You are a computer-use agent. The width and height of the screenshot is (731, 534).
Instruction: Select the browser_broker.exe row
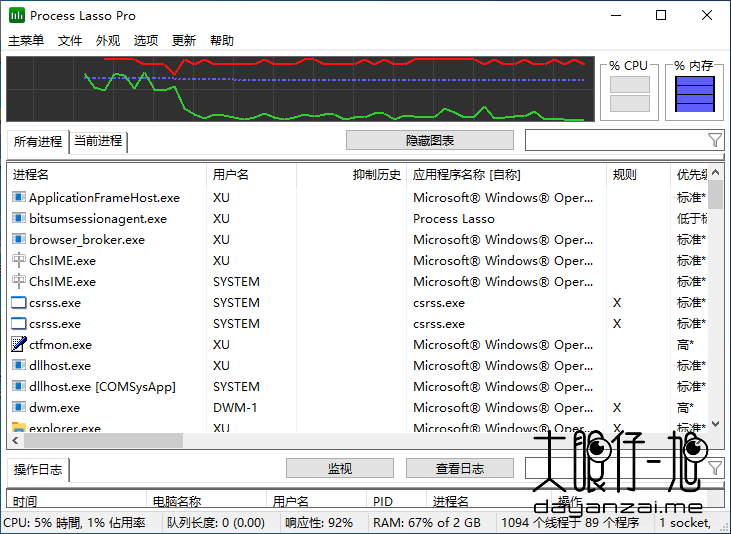pyautogui.click(x=358, y=239)
